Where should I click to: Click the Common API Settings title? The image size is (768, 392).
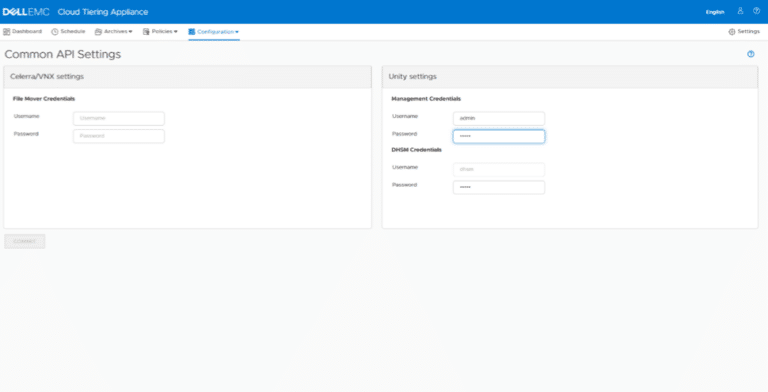[63, 54]
